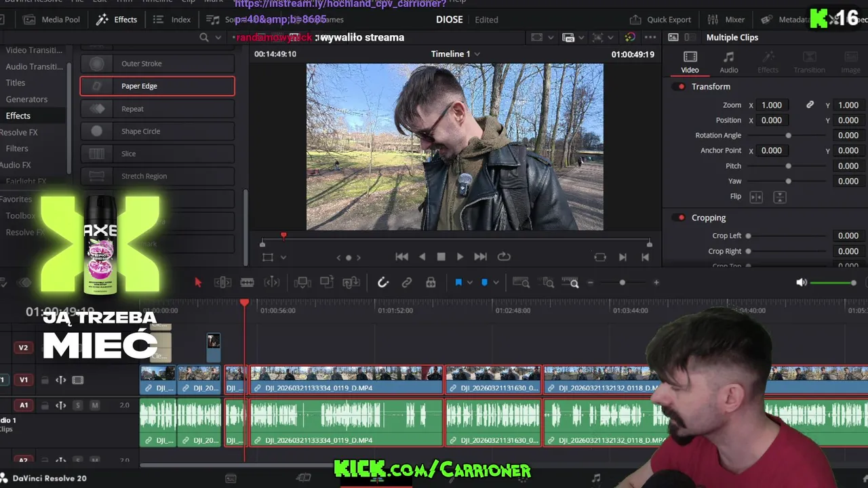Toggle timeline snapping magnet
This screenshot has width=868, height=488.
coord(383,283)
